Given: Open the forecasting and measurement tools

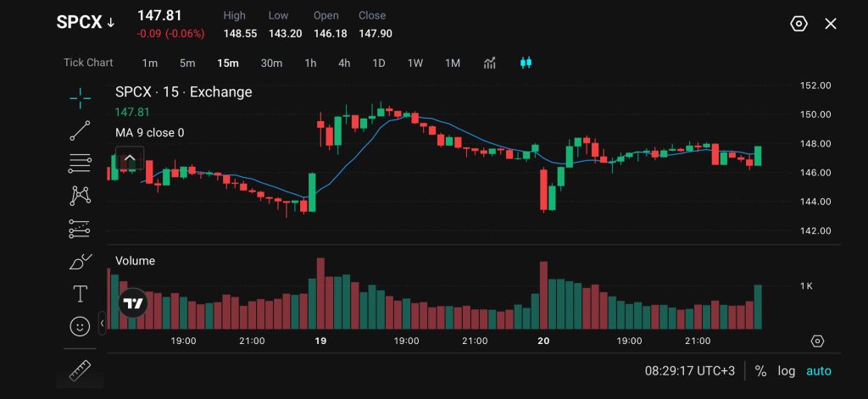Looking at the screenshot, I should [81, 229].
